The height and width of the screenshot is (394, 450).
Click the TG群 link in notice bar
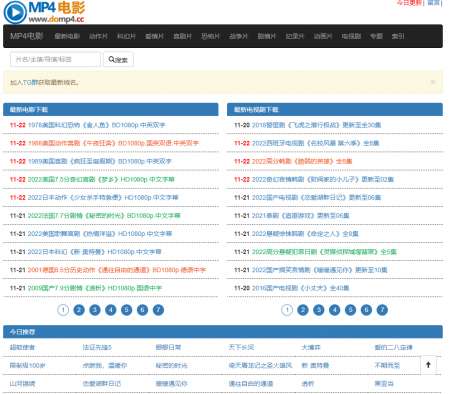pos(28,82)
